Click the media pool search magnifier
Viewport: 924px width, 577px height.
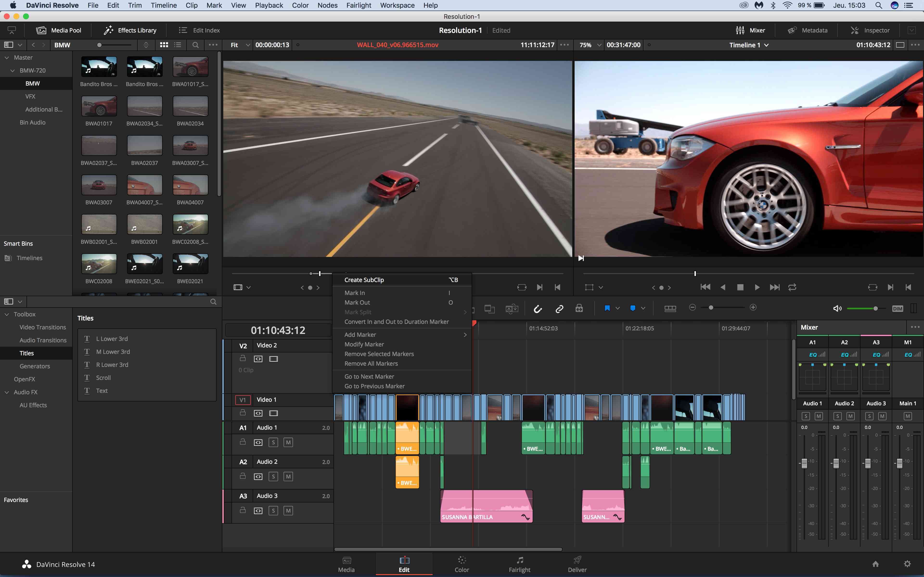pos(195,45)
